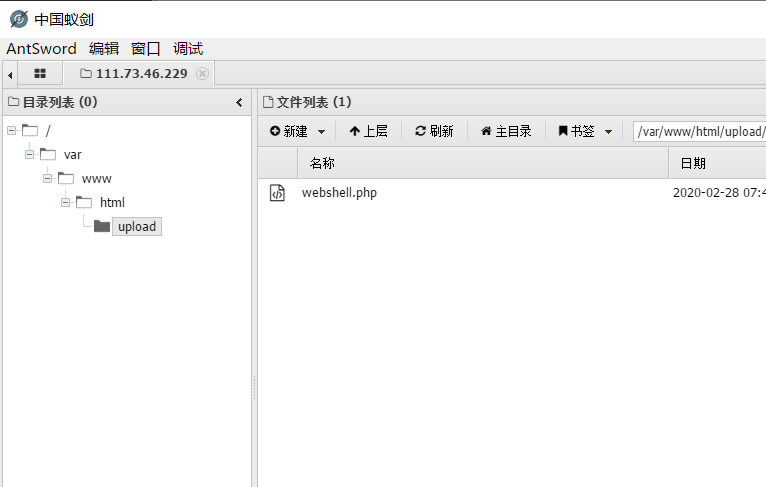This screenshot has height=487, width=766.
Task: Sort files by the 日期 column header
Action: [717, 163]
